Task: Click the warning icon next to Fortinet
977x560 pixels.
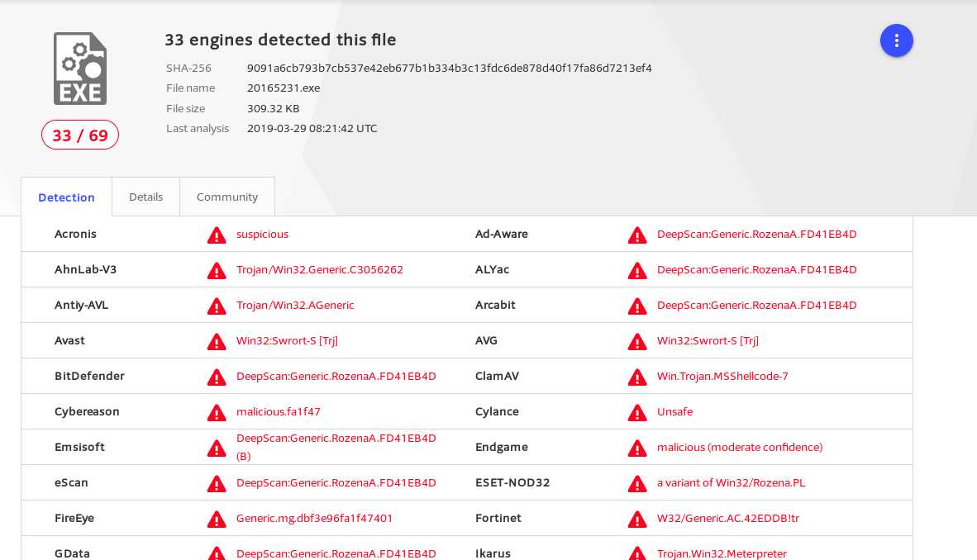Action: (x=636, y=519)
